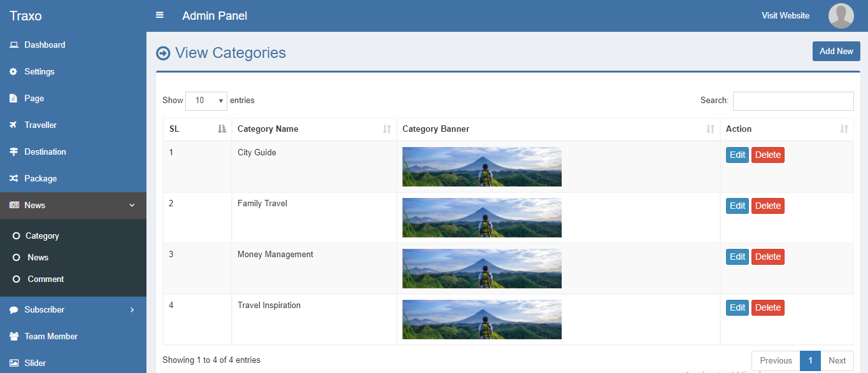This screenshot has width=868, height=373.
Task: Click the Destination signpost icon
Action: click(13, 152)
